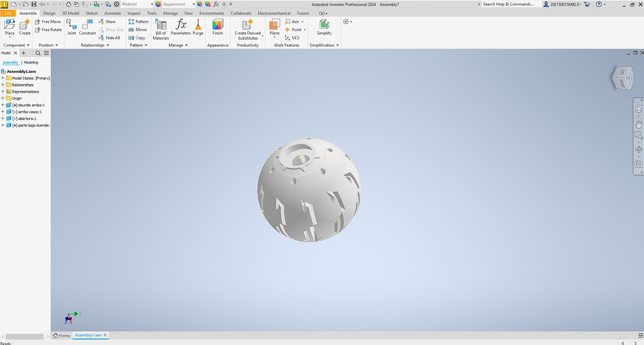
Task: Open the Mirror components tool
Action: pyautogui.click(x=138, y=30)
